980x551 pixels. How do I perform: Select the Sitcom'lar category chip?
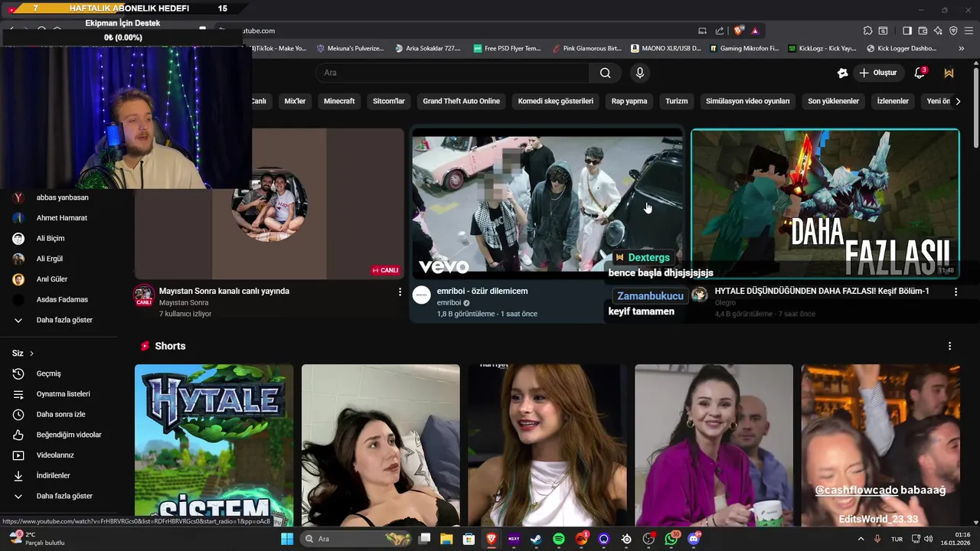pyautogui.click(x=389, y=101)
